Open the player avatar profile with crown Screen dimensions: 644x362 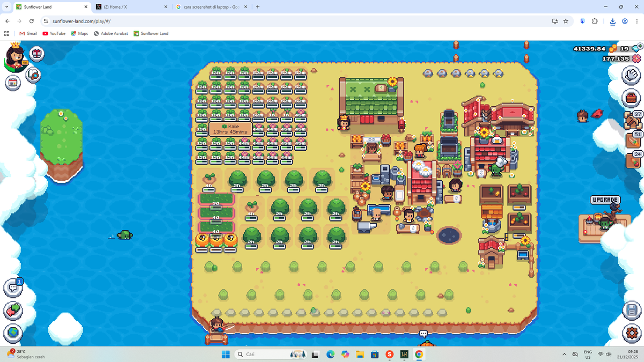pyautogui.click(x=16, y=58)
